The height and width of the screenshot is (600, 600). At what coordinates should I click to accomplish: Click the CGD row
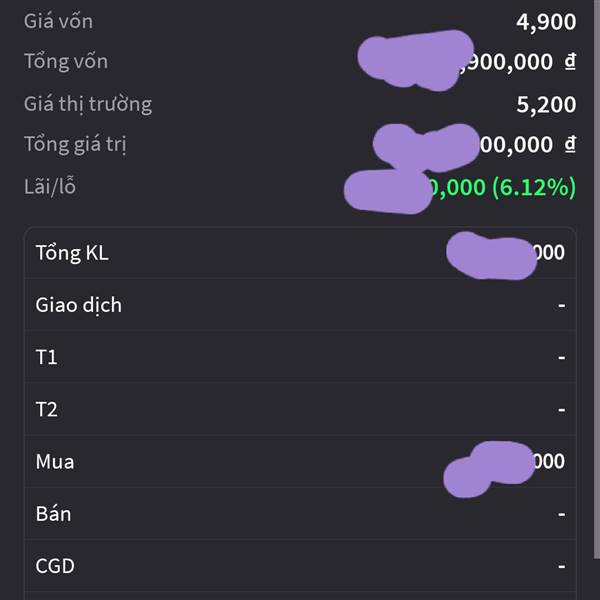coord(300,566)
